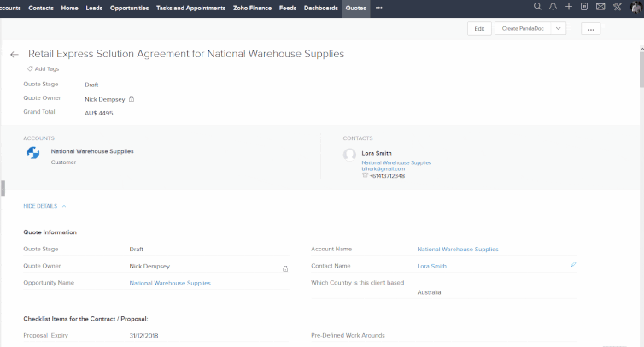Open company link under Lora Smith contact
Image resolution: width=644 pixels, height=347 pixels.
[396, 162]
